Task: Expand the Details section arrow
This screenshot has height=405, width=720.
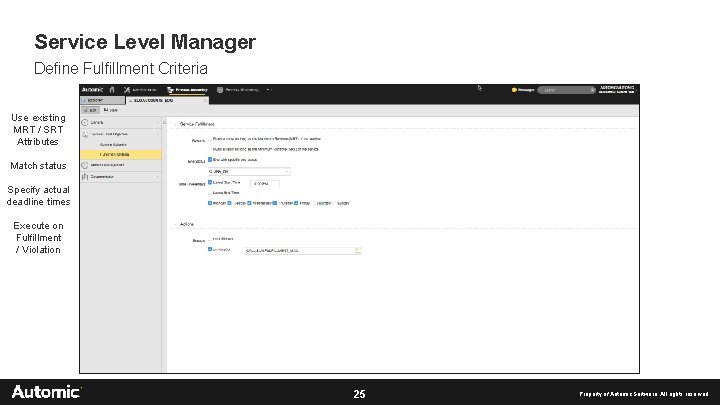Action: coord(158,123)
